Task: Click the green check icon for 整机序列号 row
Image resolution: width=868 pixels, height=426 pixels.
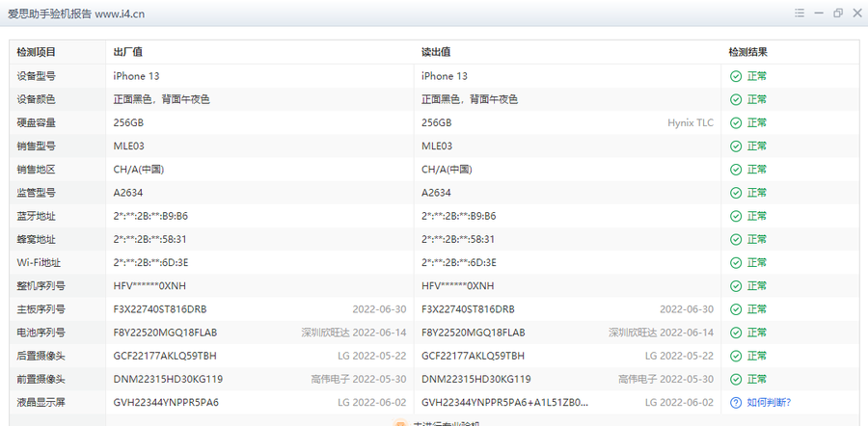Action: coord(736,286)
